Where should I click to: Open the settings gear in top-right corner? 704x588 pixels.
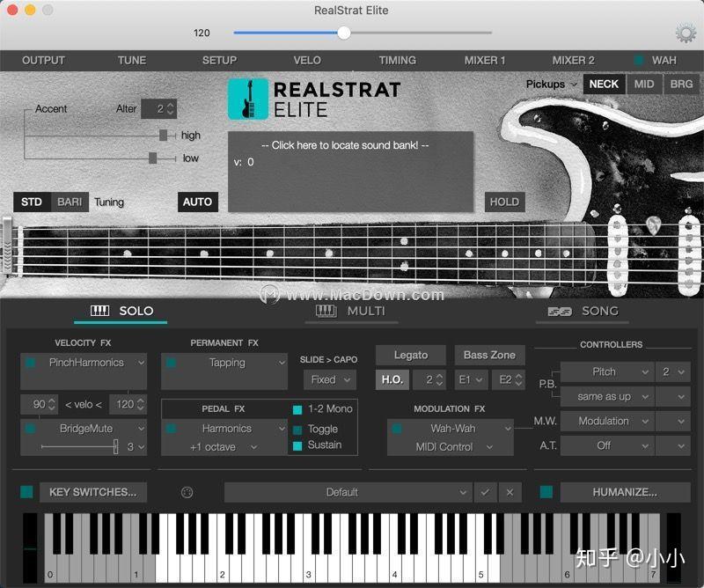click(685, 32)
